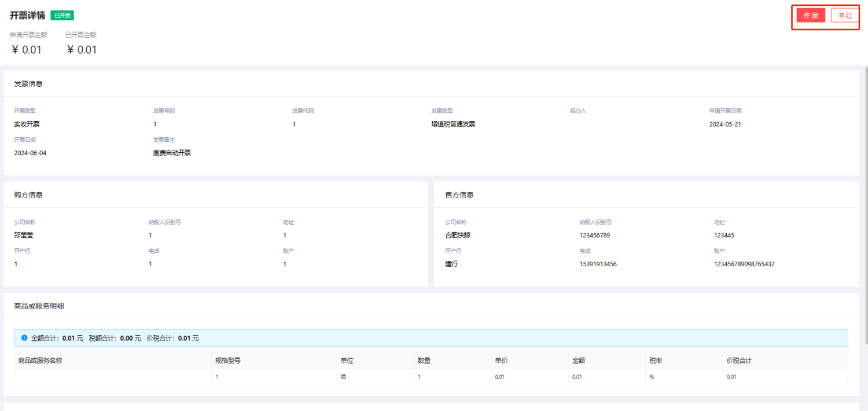The image size is (868, 411).
Task: Select the 已开票金额 label
Action: (80, 35)
